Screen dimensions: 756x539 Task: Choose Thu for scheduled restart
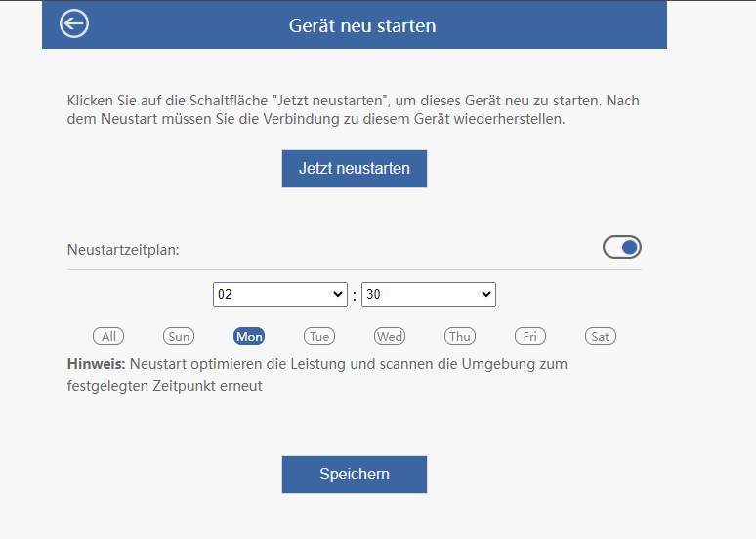click(x=460, y=336)
